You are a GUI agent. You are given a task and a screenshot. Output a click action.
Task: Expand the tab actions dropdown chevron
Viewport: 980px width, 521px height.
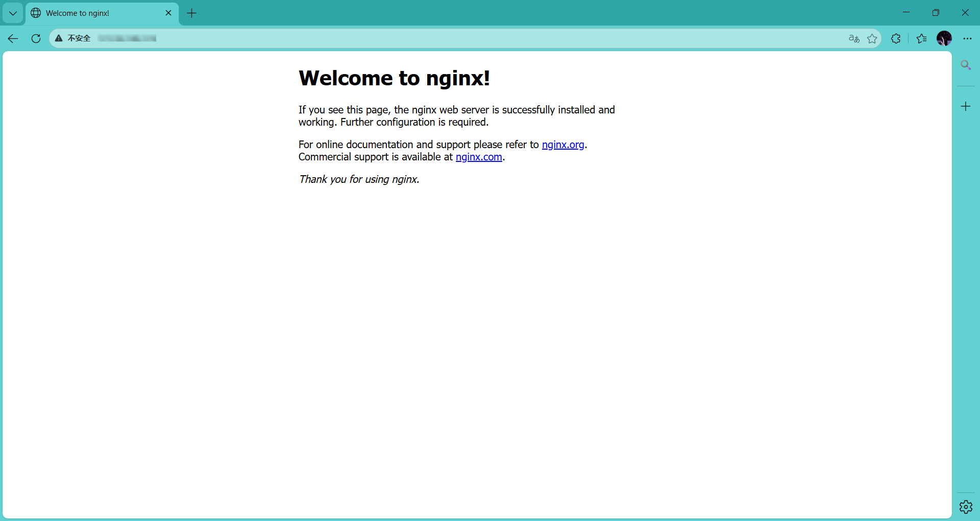coord(13,13)
